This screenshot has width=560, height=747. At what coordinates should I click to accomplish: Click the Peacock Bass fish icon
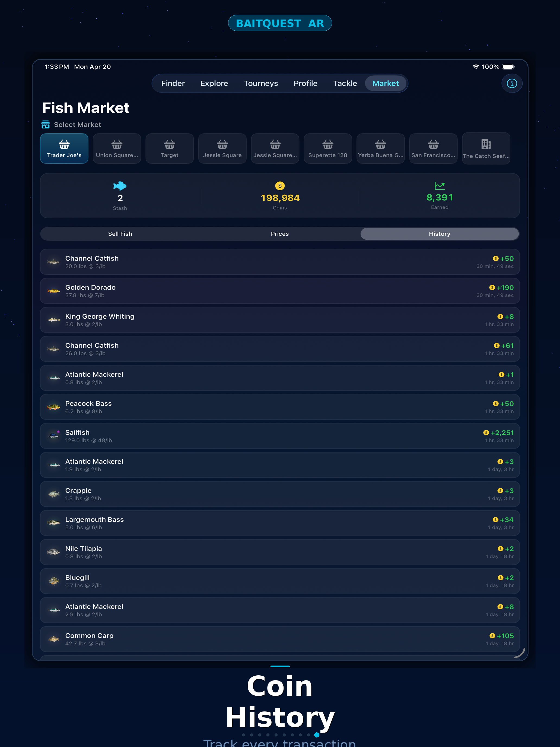[54, 407]
